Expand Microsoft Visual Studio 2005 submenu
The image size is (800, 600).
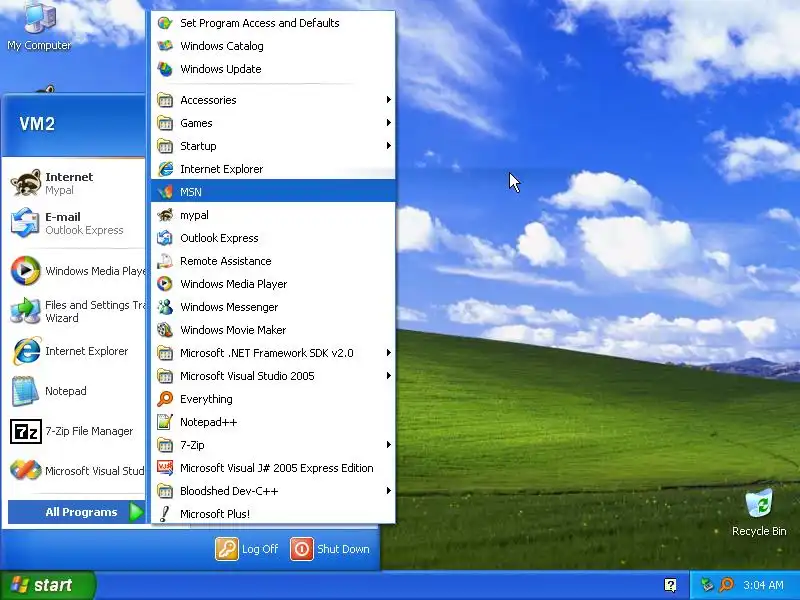pos(273,376)
